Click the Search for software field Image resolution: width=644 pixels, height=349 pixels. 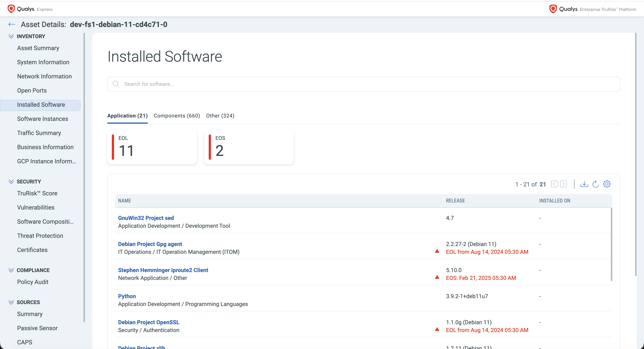click(364, 84)
